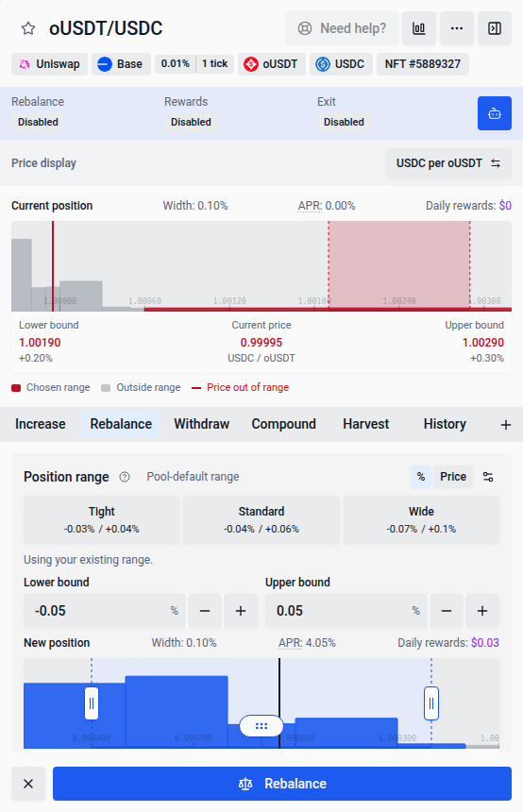Screen dimensions: 523x812
Task: Click the Current position Daily rewards $0
Action: tap(468, 206)
